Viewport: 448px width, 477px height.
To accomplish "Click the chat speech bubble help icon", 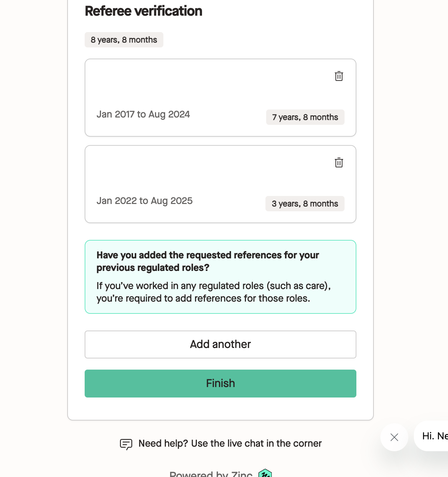I will (126, 444).
